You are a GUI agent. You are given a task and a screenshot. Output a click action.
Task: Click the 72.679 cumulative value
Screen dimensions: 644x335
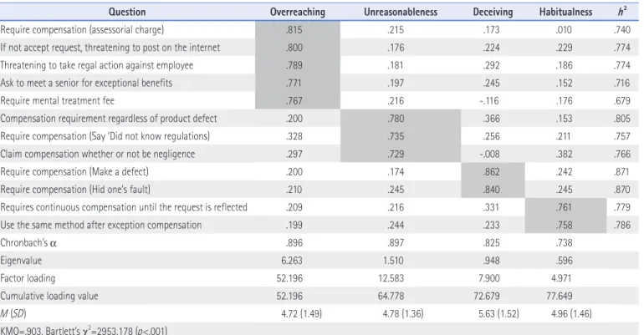pyautogui.click(x=487, y=296)
